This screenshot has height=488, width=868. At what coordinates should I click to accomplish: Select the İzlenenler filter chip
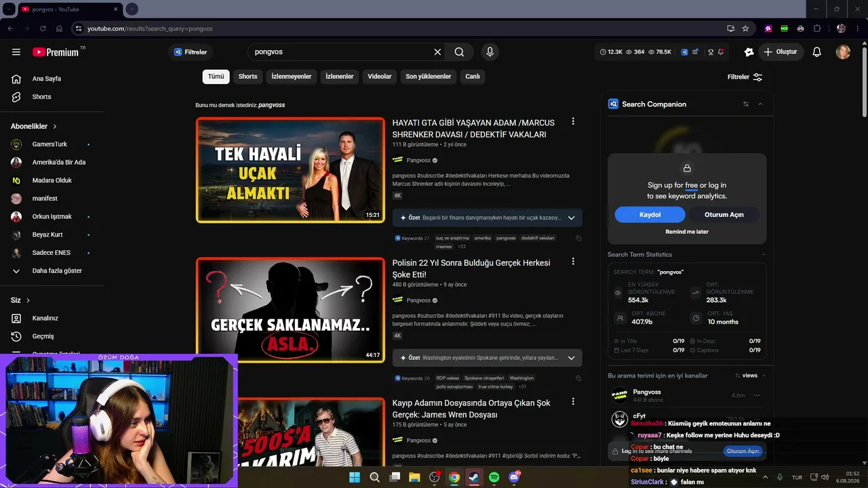[340, 77]
